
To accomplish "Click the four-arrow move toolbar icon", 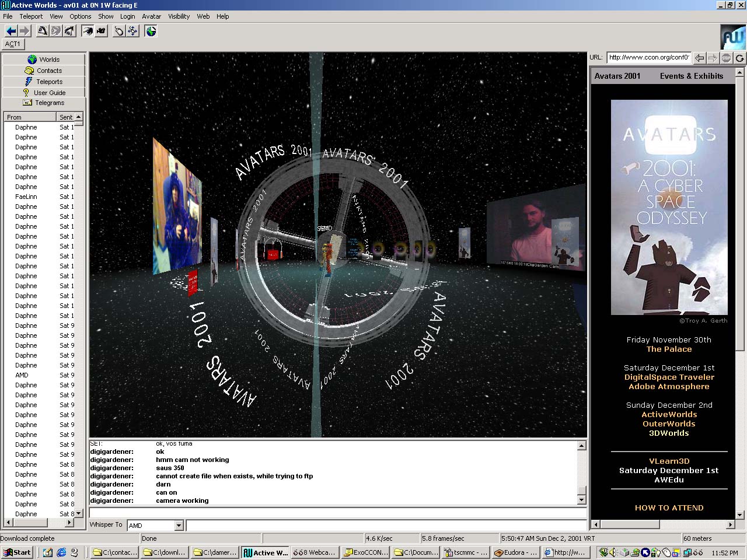I will (133, 31).
